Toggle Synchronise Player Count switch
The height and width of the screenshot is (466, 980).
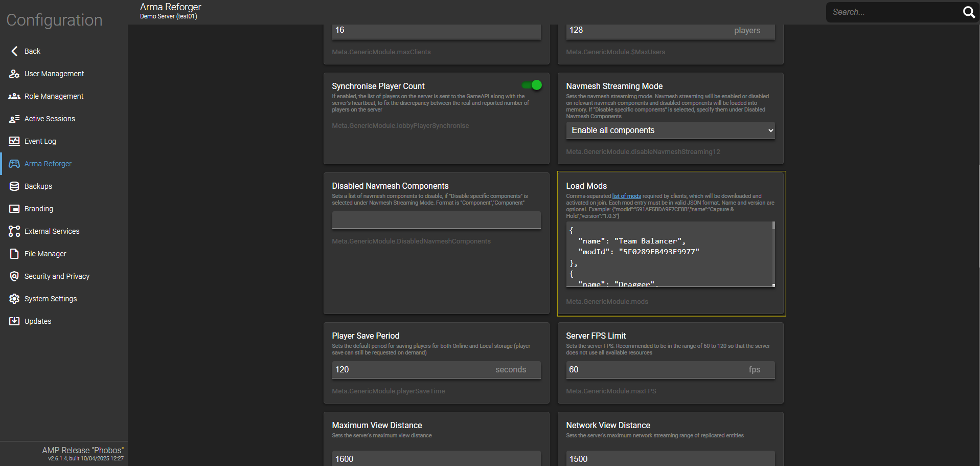pos(532,85)
